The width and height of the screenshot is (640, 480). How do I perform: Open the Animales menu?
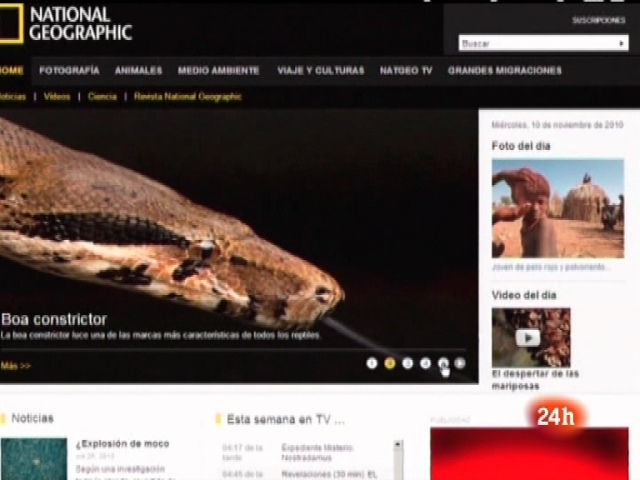(x=138, y=71)
